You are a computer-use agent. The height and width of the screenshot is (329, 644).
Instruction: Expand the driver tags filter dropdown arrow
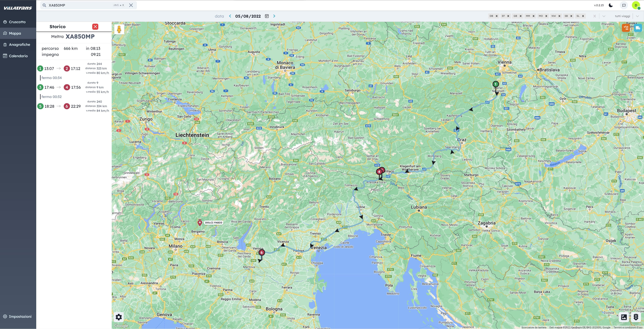pos(604,16)
